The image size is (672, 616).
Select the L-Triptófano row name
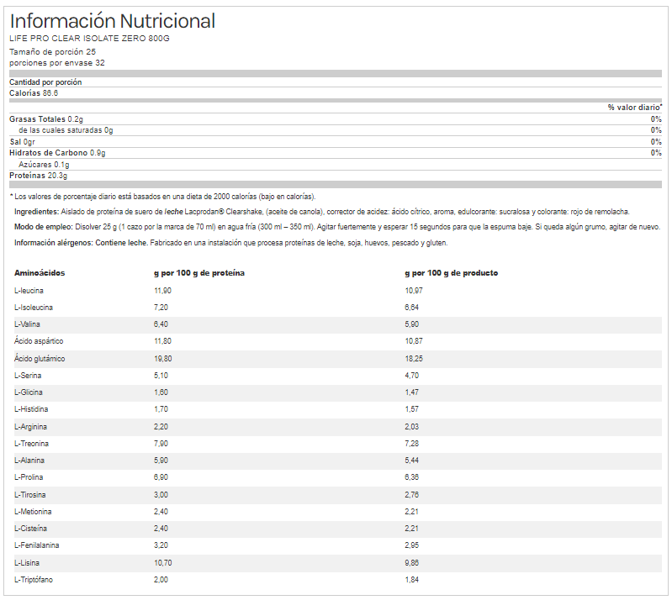tap(34, 580)
